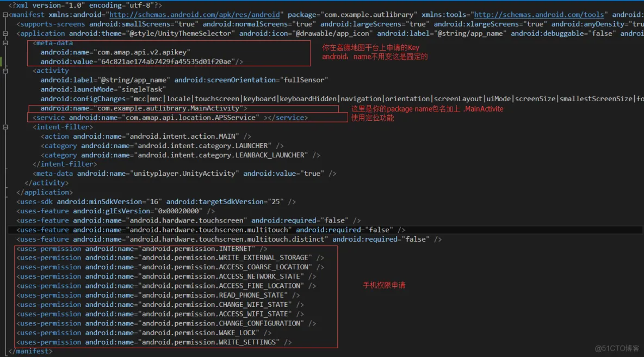644x357 pixels.
Task: Click android.intent.action.MAIN value
Action: click(182, 137)
